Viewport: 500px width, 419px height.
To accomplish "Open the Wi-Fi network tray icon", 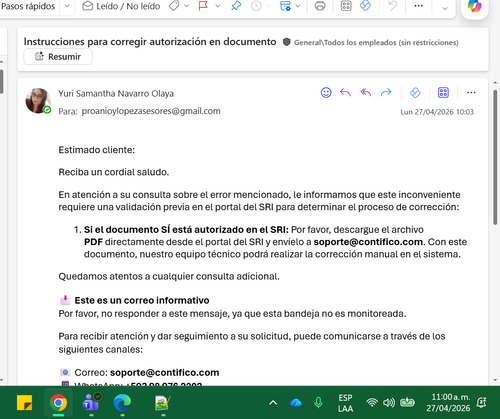I will (x=372, y=403).
